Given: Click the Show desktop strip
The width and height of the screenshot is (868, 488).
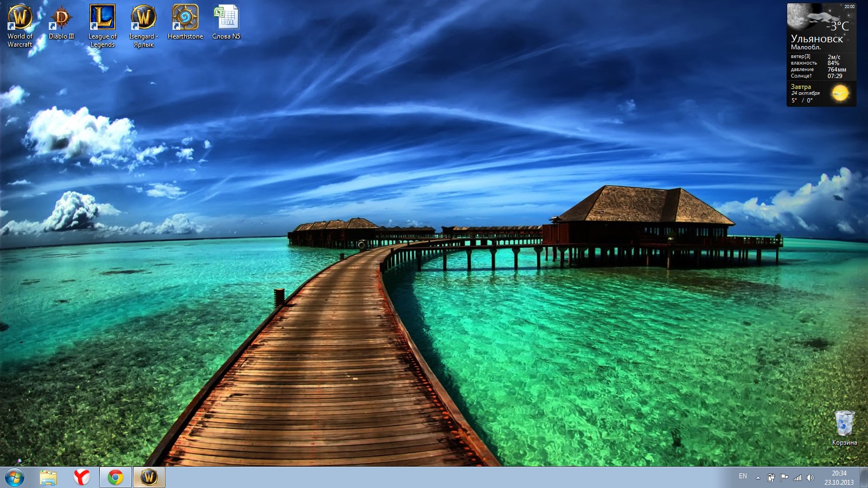Looking at the screenshot, I should pyautogui.click(x=864, y=478).
